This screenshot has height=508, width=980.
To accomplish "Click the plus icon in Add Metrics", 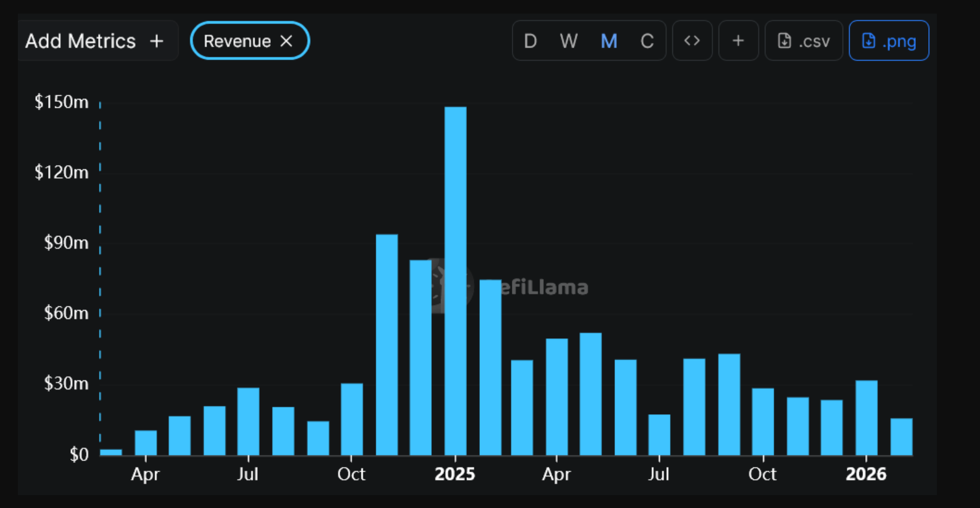I will pyautogui.click(x=157, y=41).
